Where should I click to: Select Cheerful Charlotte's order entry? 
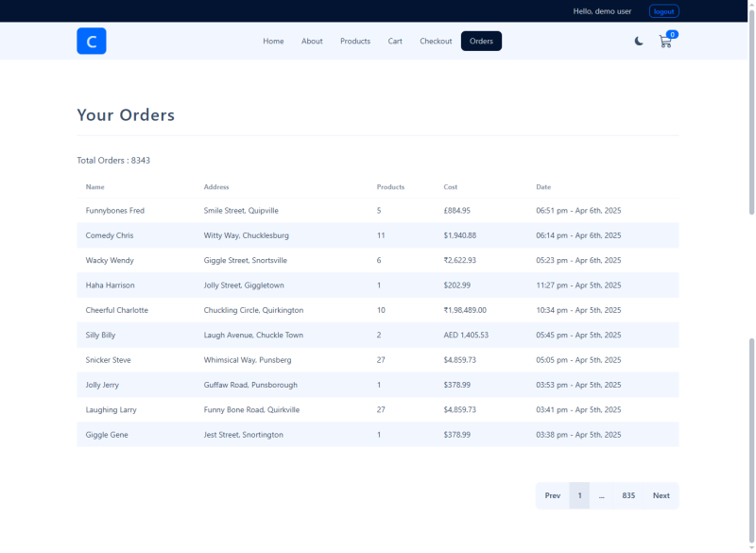[x=117, y=310]
